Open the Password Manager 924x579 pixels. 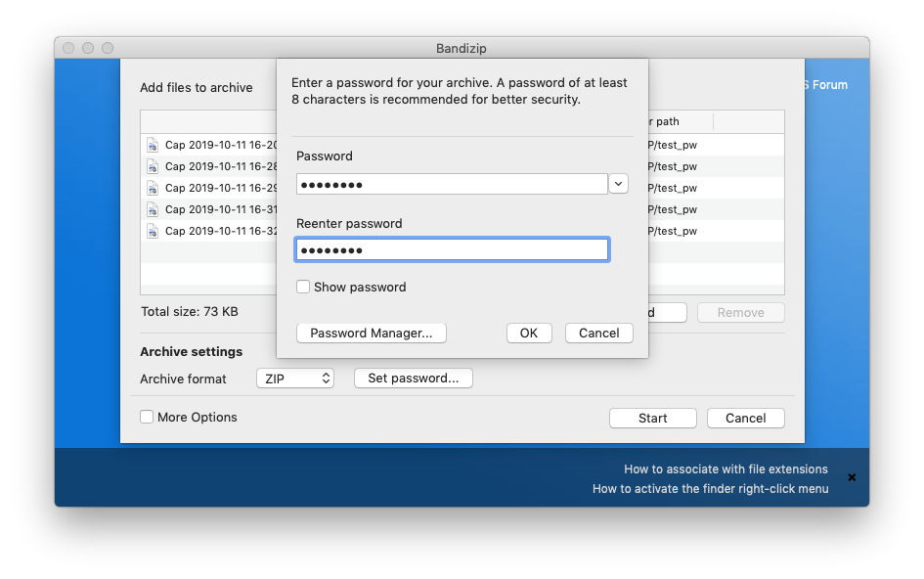371,334
